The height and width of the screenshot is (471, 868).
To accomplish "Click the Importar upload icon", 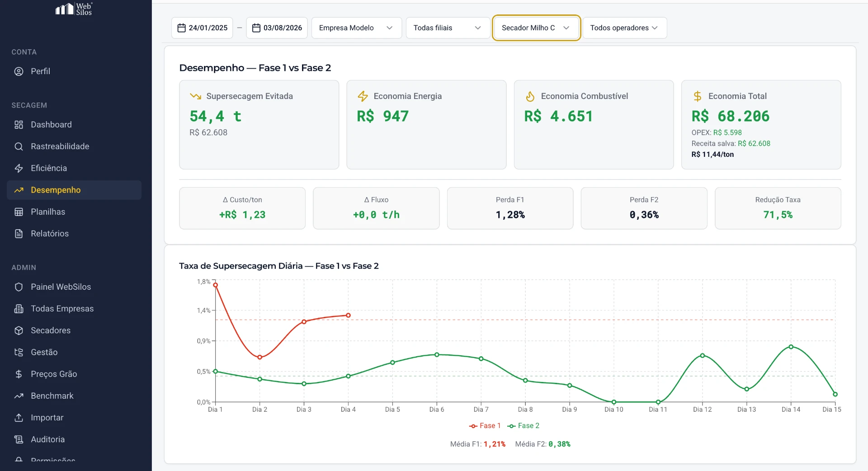I will [x=19, y=418].
